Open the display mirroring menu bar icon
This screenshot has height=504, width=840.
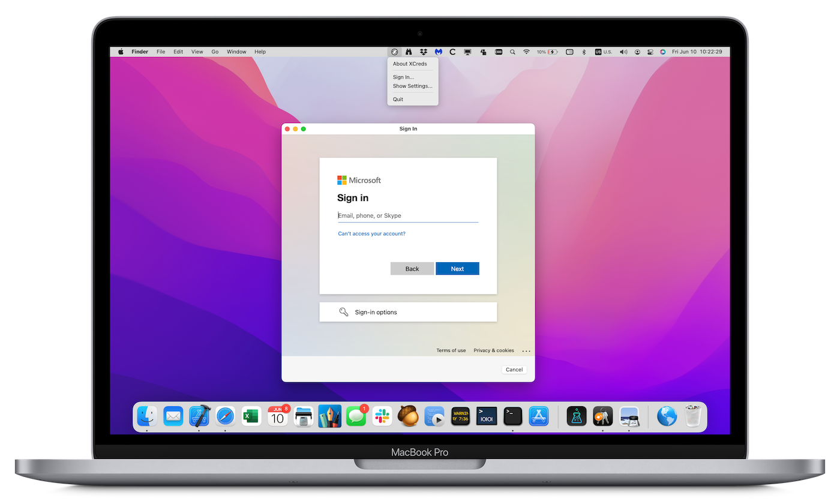point(468,52)
